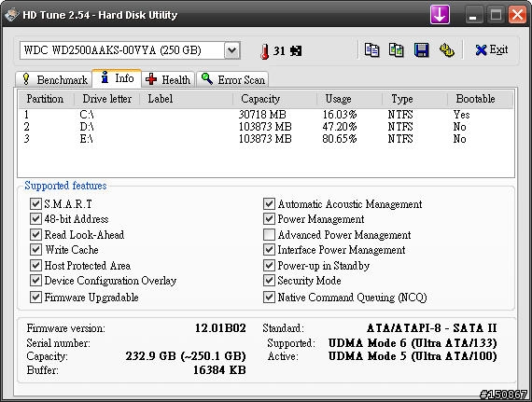The height and width of the screenshot is (402, 532).
Task: Sort by the Usage column header
Action: click(x=349, y=99)
